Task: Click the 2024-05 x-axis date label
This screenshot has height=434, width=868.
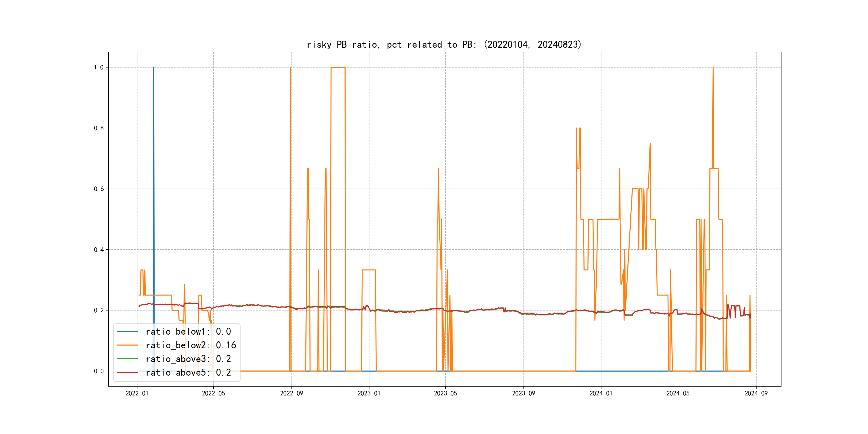Action: tap(678, 393)
